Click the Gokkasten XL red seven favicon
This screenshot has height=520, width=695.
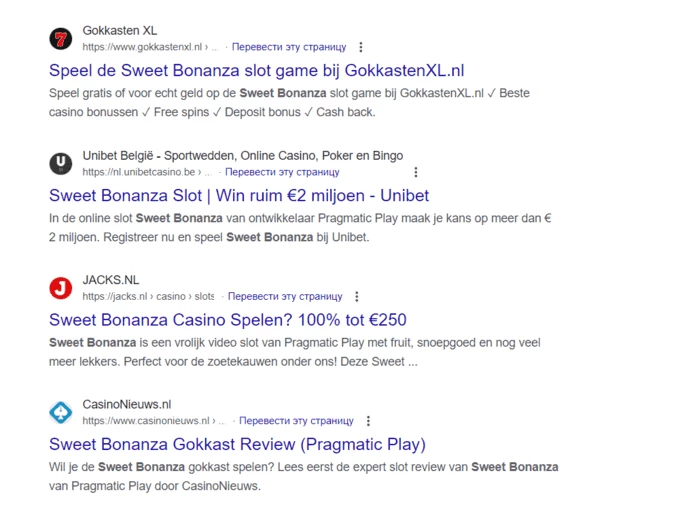pos(61,39)
